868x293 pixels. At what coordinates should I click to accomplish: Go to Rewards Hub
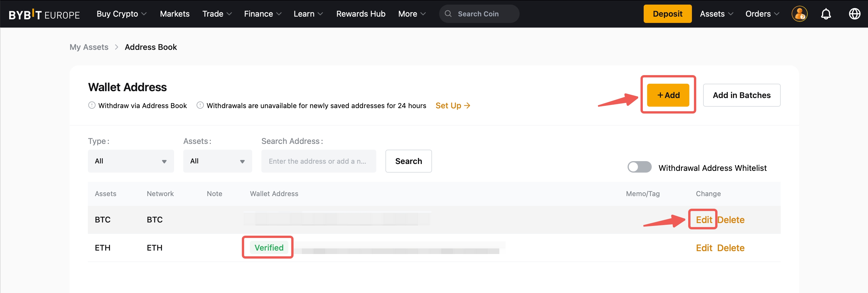tap(360, 14)
